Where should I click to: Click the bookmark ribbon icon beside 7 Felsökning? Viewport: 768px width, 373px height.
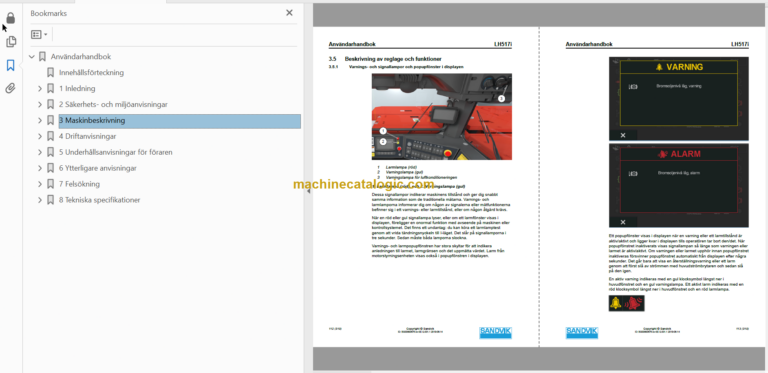50,184
